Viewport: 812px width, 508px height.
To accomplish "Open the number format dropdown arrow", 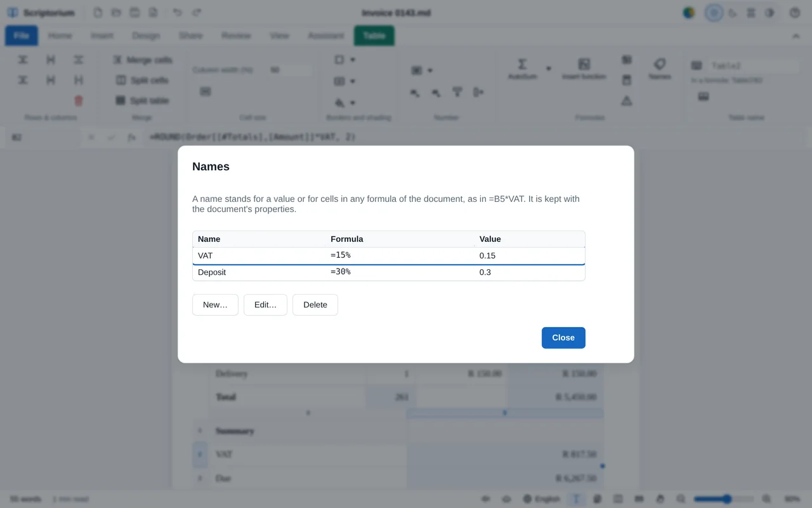I will (x=430, y=70).
